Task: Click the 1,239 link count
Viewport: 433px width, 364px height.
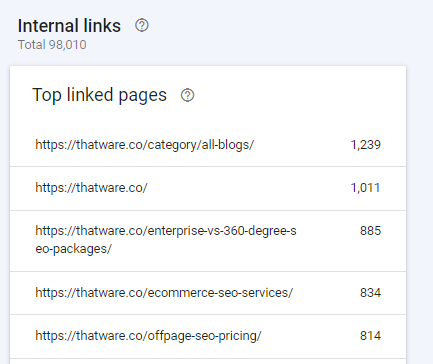Action: point(365,145)
